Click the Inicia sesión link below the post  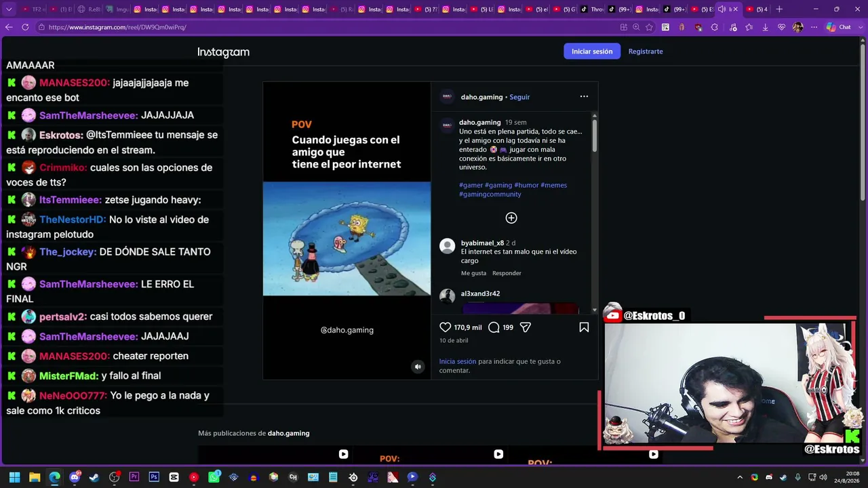pyautogui.click(x=458, y=362)
